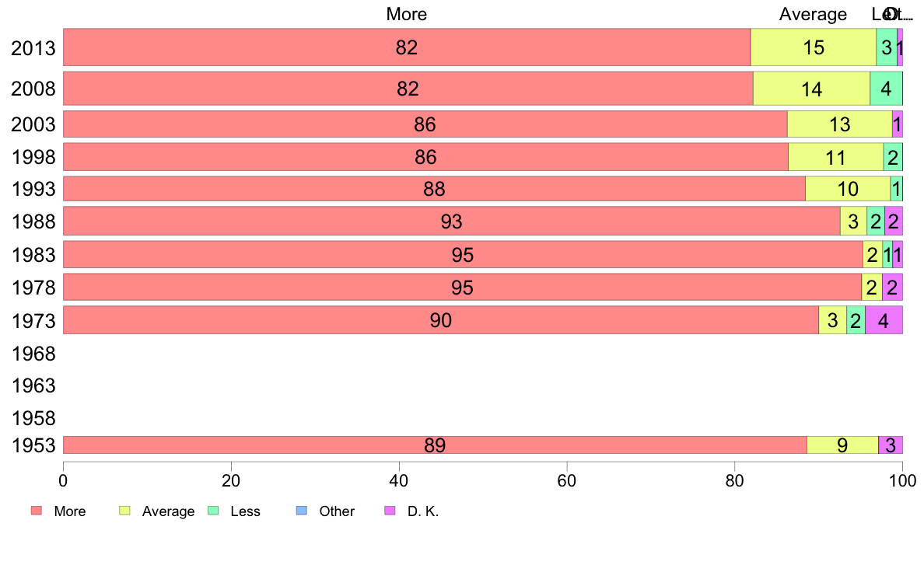Select the 1993 red bar showing 88
The width and height of the screenshot is (924, 572).
coord(434,189)
